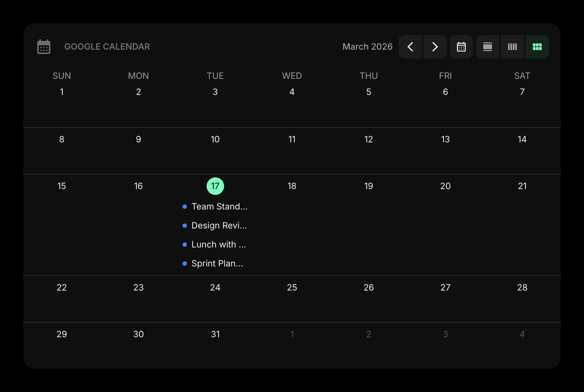This screenshot has width=584, height=392.
Task: Select the week view vertical-bars icon
Action: click(512, 47)
